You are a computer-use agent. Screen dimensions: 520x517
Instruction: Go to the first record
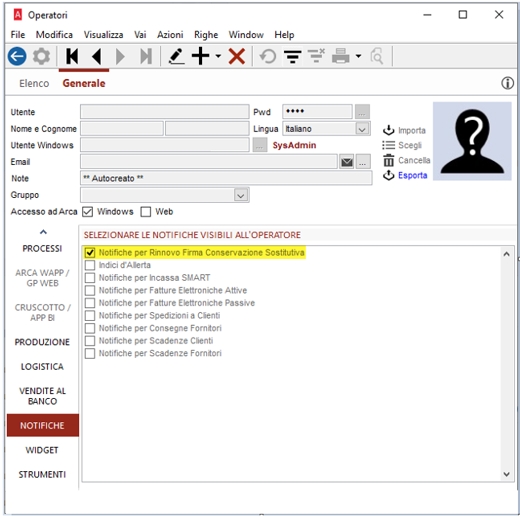pyautogui.click(x=72, y=56)
